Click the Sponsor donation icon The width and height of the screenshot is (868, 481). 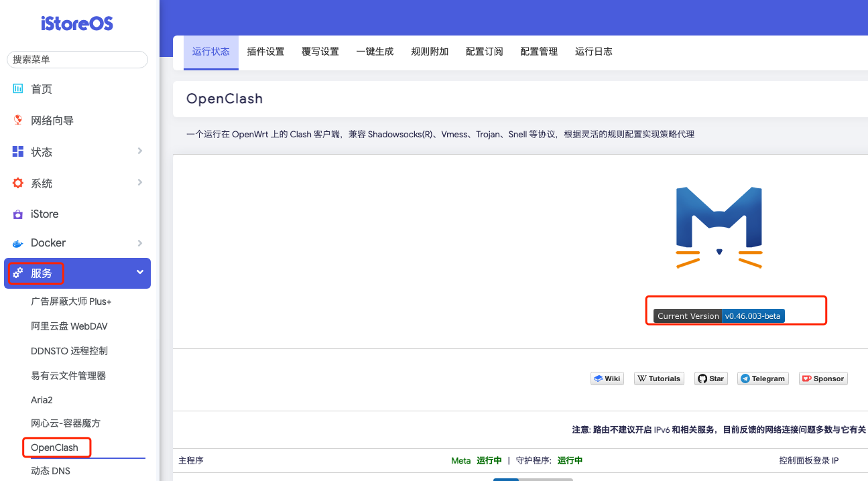(806, 378)
